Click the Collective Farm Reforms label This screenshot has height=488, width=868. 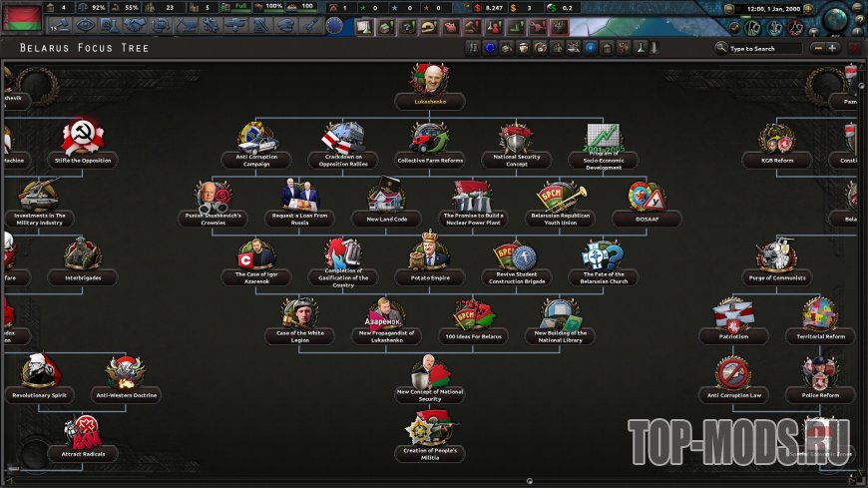point(431,160)
